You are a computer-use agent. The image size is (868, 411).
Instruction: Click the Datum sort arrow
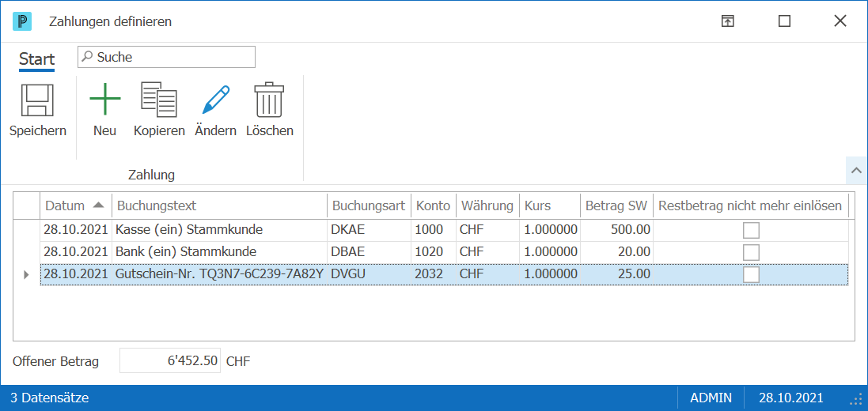99,205
